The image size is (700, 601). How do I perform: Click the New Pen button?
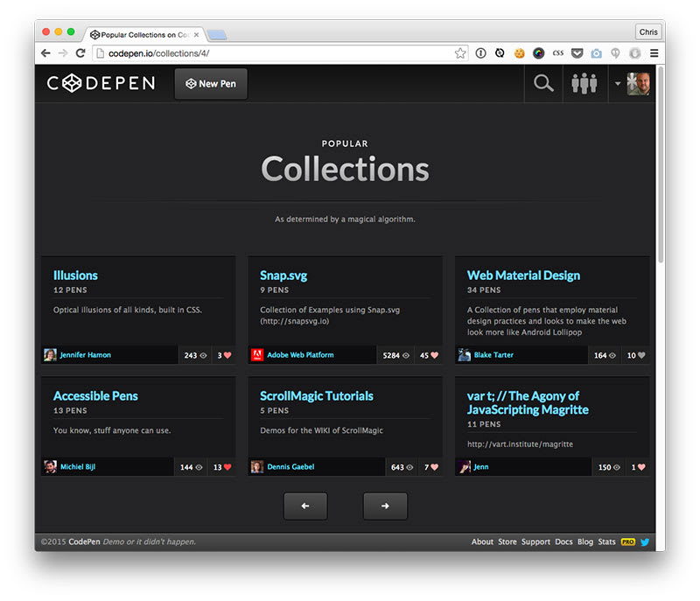click(x=210, y=84)
